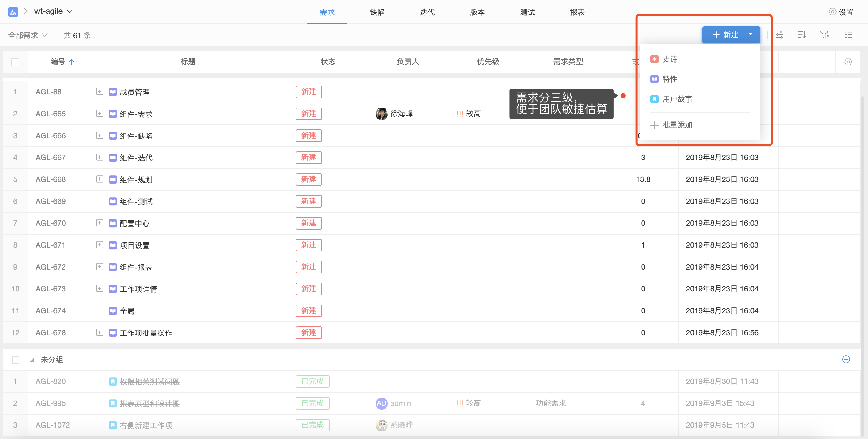Screen dimensions: 868x439
Task: Switch to the 缺陷 tab
Action: [x=377, y=13]
